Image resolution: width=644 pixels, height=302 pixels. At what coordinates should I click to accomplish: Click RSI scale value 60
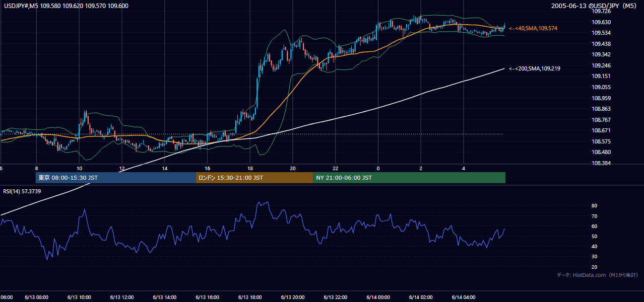click(595, 226)
